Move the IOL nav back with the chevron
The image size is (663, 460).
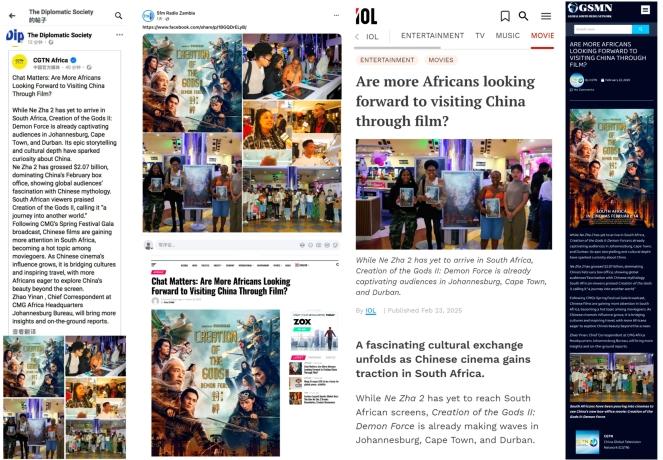(x=357, y=36)
